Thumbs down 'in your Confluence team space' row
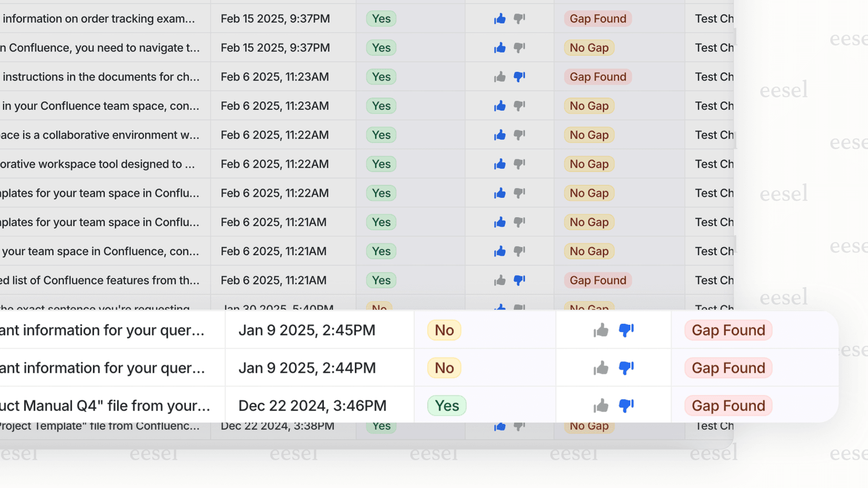The height and width of the screenshot is (488, 868). point(519,106)
